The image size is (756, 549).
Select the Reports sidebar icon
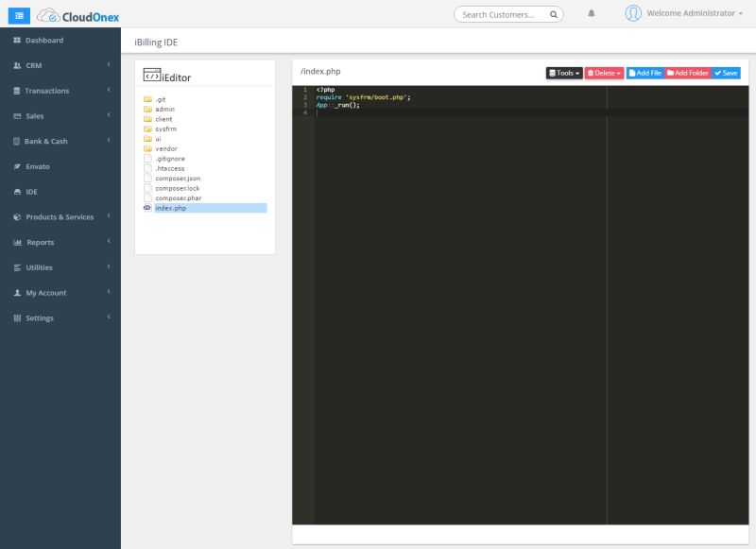(x=19, y=242)
